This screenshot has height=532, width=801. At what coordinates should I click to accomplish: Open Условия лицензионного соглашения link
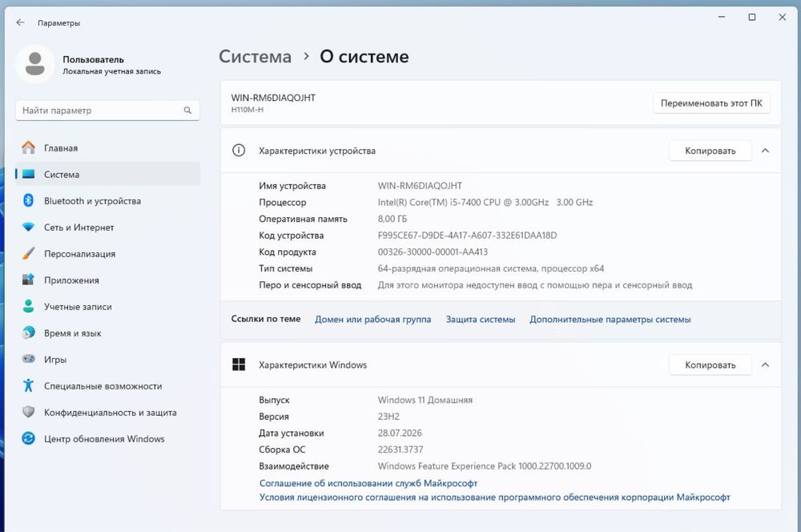[494, 497]
